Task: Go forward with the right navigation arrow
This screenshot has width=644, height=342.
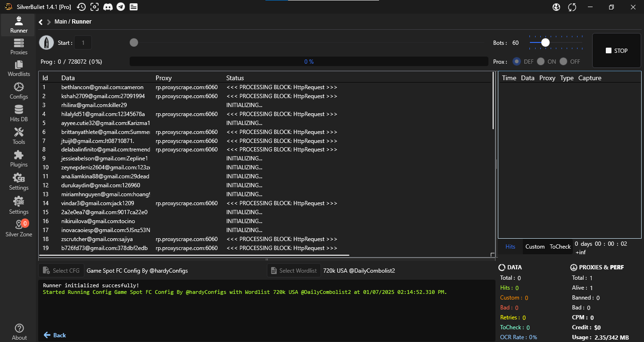Action: point(49,22)
